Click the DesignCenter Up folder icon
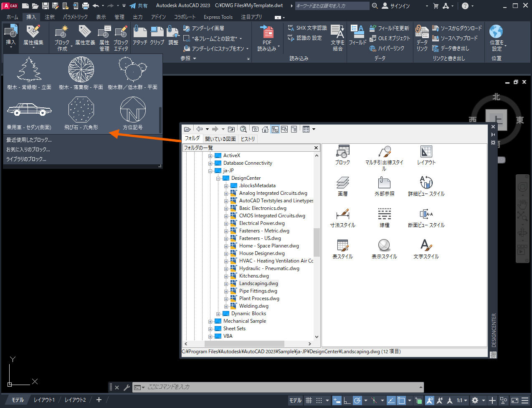Image resolution: width=532 pixels, height=408 pixels. point(231,129)
